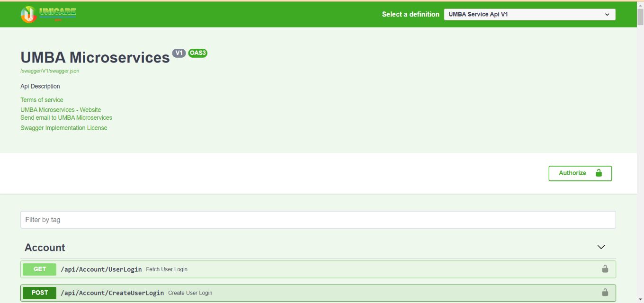Open the Terms of service link

[42, 100]
